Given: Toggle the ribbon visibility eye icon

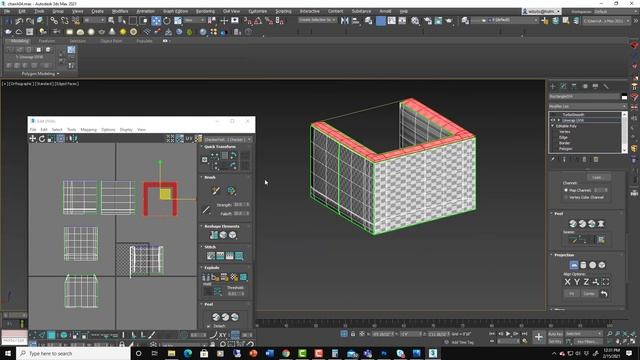Looking at the screenshot, I should (x=165, y=41).
